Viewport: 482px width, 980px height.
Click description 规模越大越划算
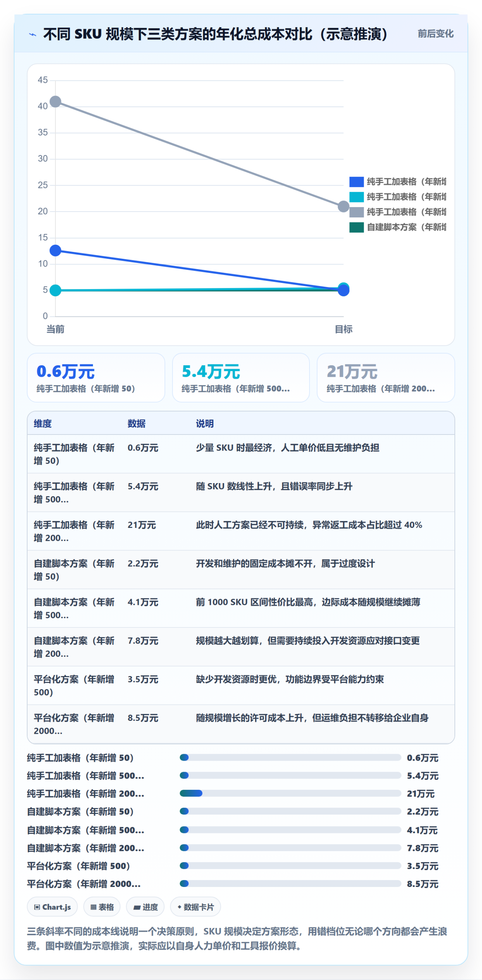308,641
